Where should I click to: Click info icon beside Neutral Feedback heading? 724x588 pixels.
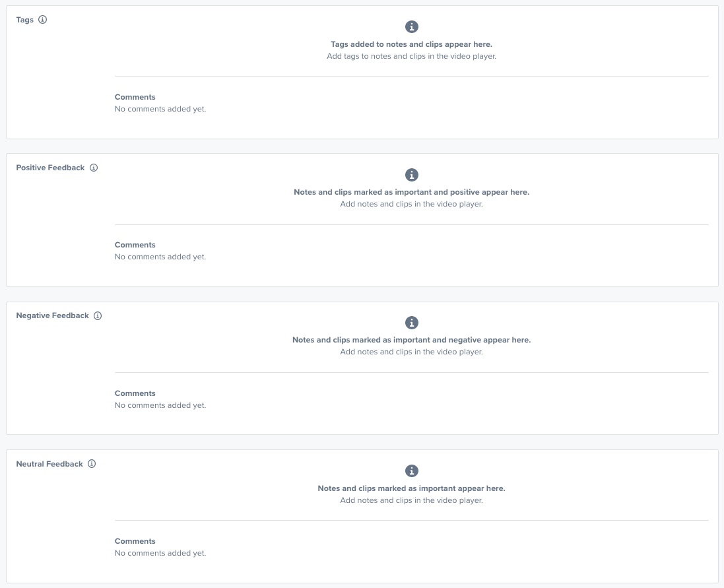(92, 464)
